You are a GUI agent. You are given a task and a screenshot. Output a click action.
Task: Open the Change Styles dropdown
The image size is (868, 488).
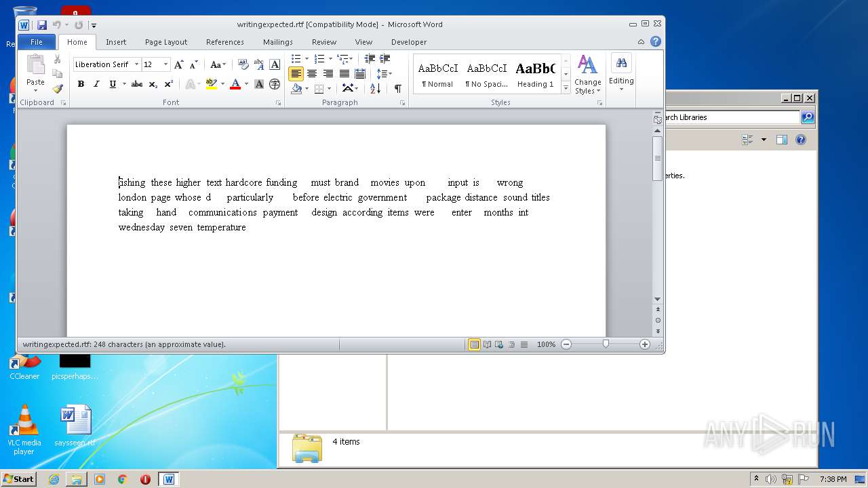pos(588,75)
